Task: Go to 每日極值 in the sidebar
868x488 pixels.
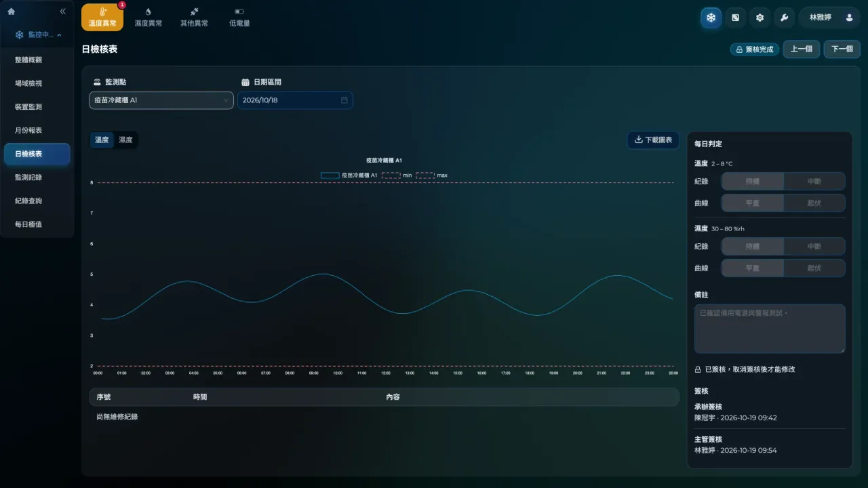Action: (x=37, y=224)
